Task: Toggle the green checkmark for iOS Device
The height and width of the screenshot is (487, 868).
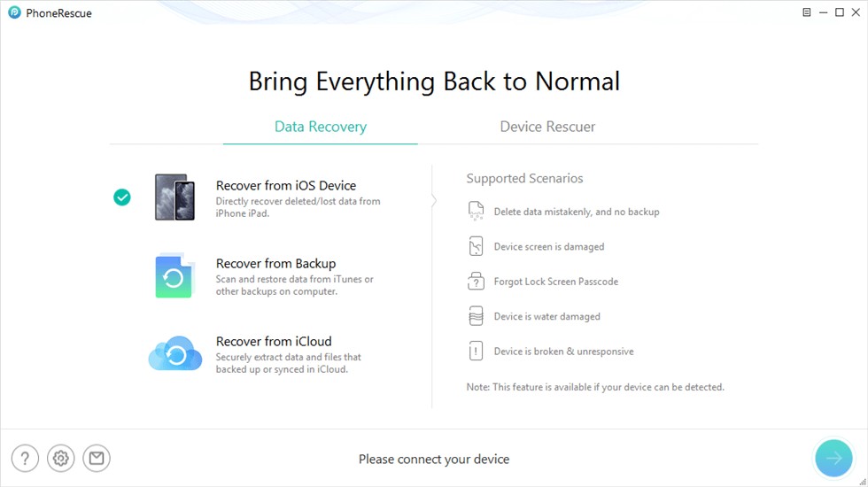Action: tap(122, 197)
